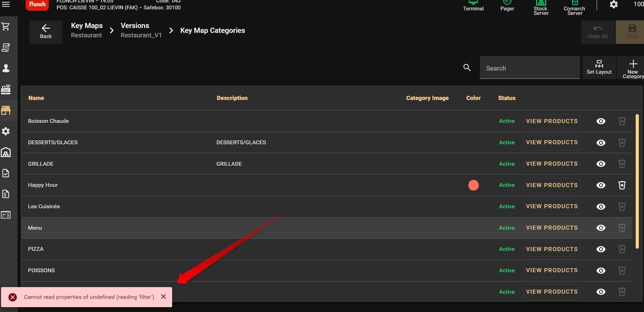Click Key Maps Restaurant breadcrumb
644x312 pixels.
point(87,30)
